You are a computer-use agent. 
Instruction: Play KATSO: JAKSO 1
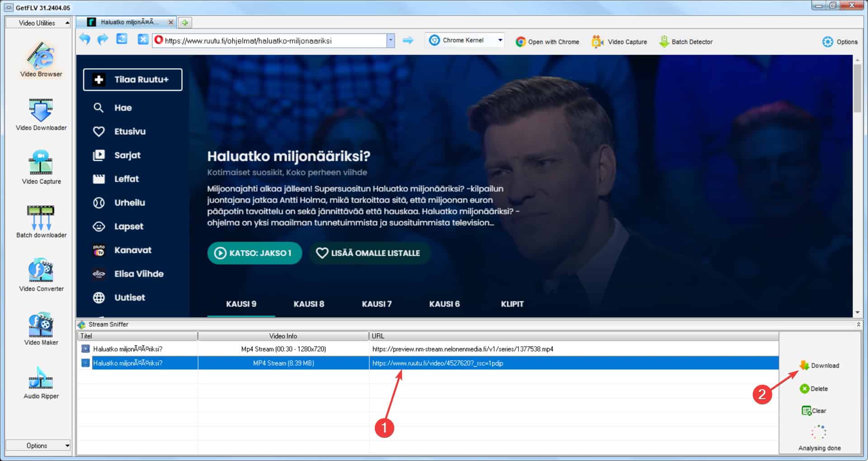pyautogui.click(x=255, y=253)
